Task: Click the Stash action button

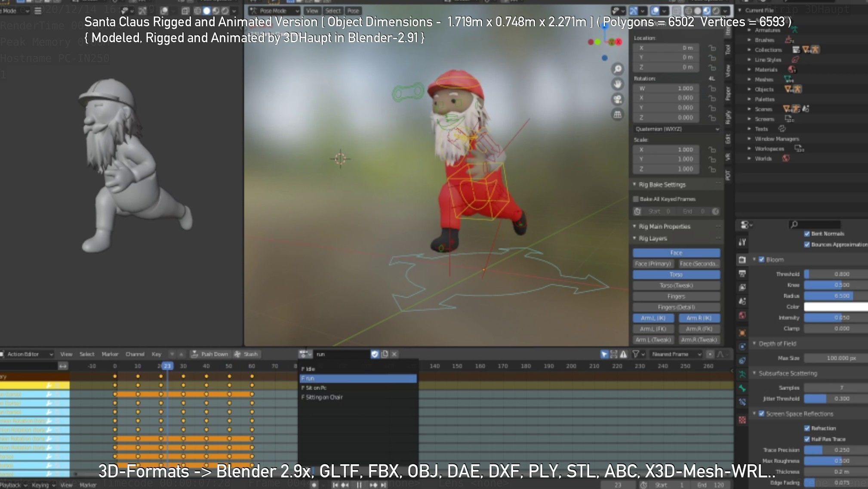Action: click(x=246, y=354)
